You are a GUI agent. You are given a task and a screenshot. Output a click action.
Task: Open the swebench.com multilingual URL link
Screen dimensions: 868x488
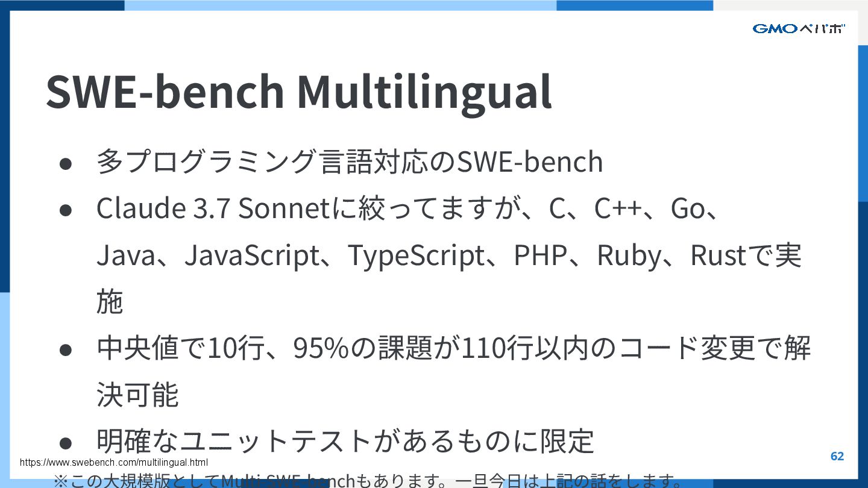(114, 463)
